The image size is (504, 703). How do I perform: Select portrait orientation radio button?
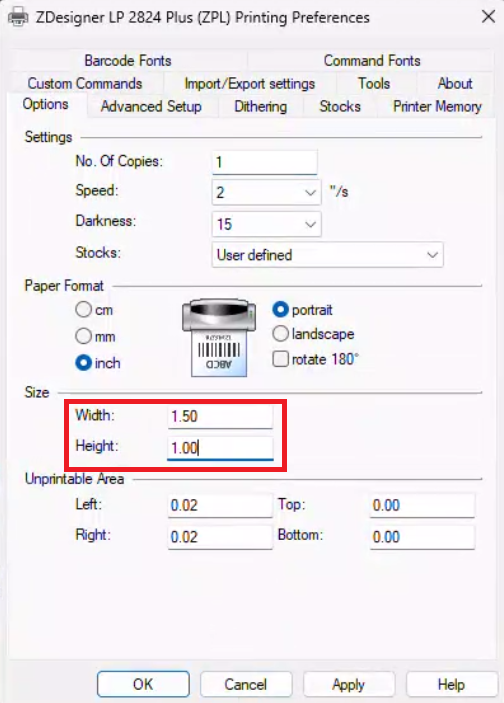(x=280, y=309)
